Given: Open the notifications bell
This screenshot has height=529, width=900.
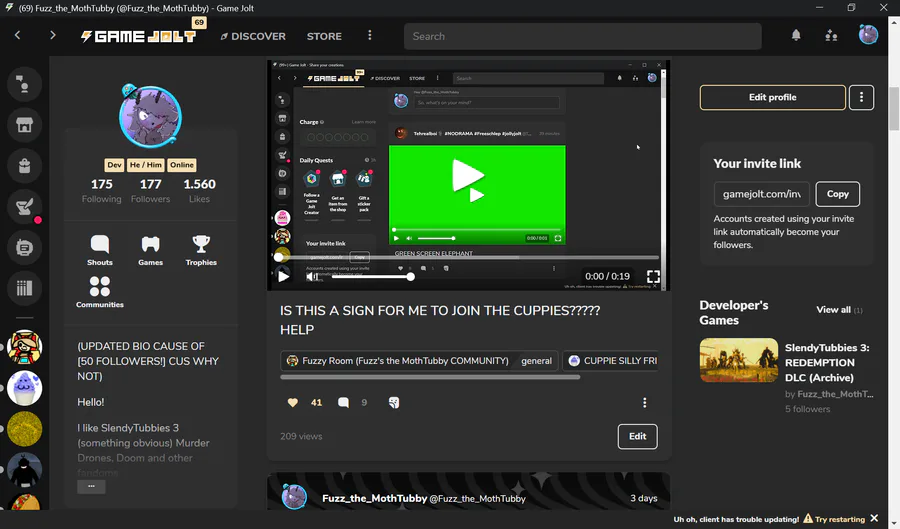Looking at the screenshot, I should [x=796, y=36].
